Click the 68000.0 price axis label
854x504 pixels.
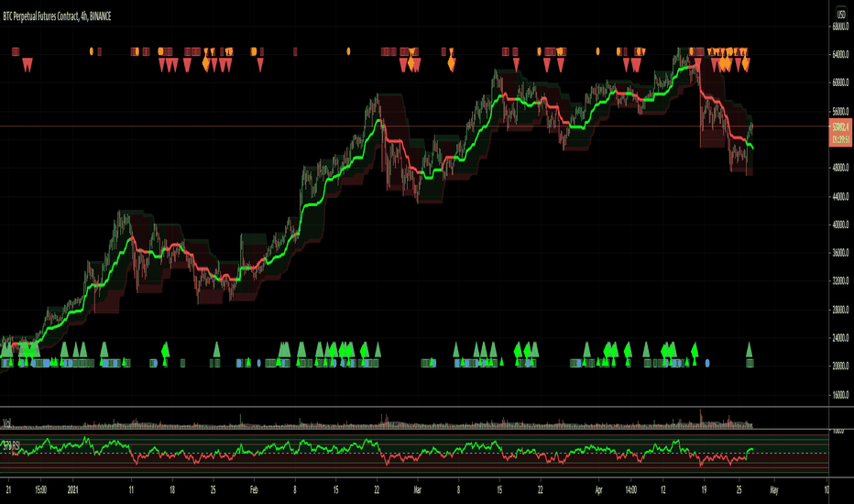(x=840, y=27)
